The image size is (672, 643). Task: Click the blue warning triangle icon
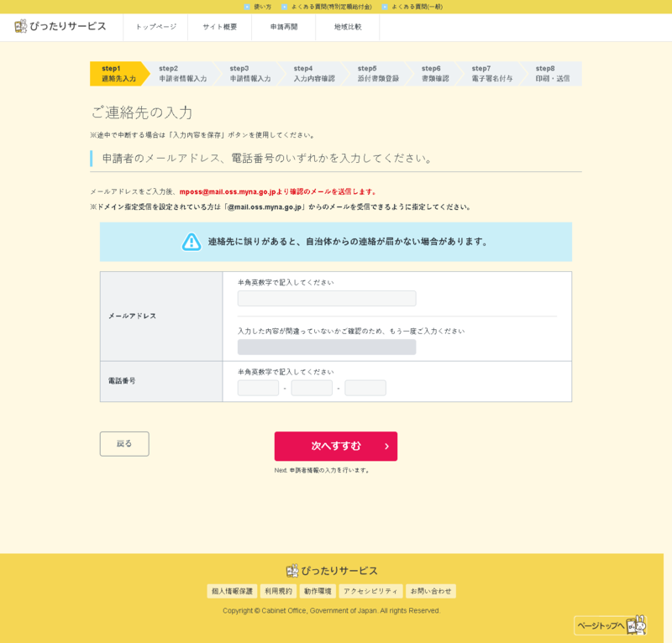click(x=192, y=242)
